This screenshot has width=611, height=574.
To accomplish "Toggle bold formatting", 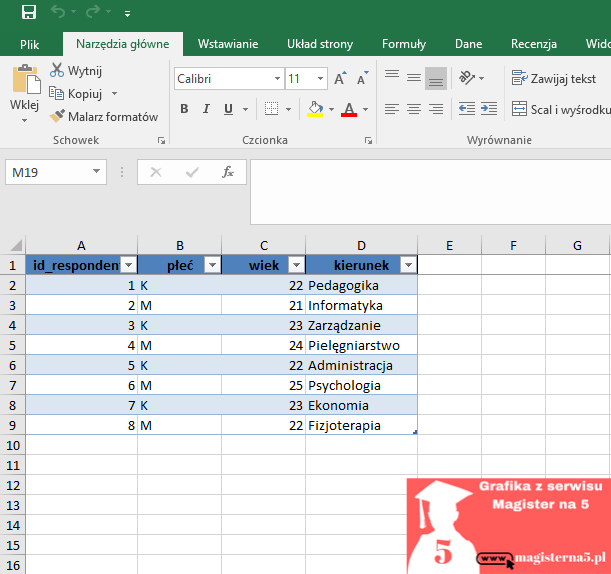I will [184, 109].
